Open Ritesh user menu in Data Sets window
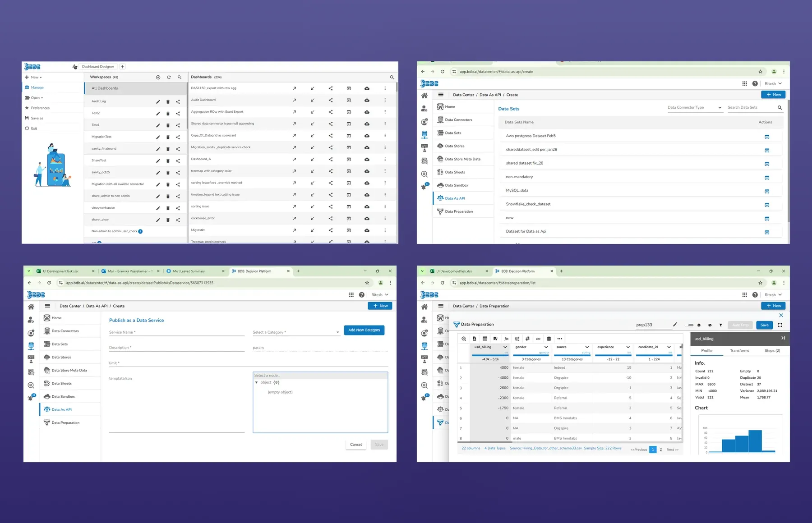This screenshot has width=812, height=523. (x=773, y=83)
